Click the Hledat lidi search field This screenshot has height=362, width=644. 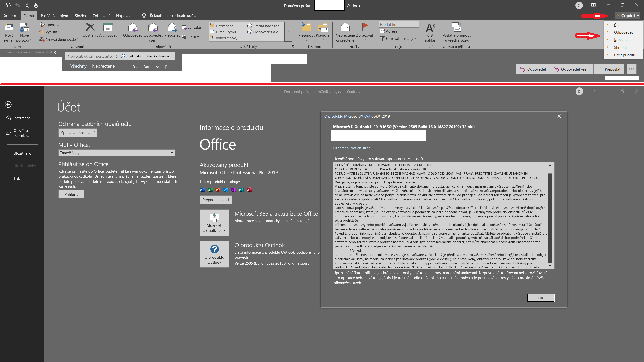(399, 24)
